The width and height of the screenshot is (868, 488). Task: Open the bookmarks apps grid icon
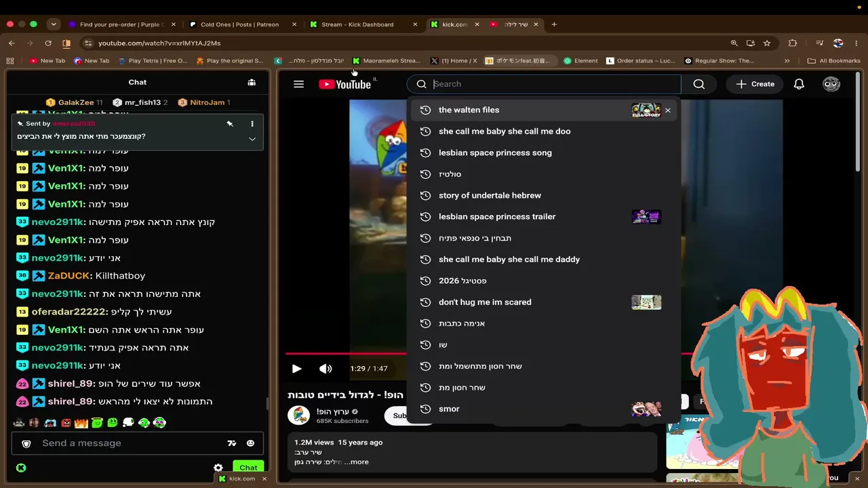click(10, 61)
